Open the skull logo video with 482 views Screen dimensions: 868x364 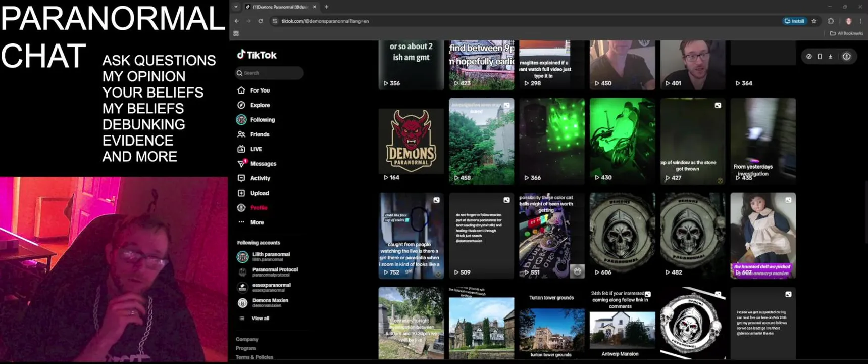[693, 236]
